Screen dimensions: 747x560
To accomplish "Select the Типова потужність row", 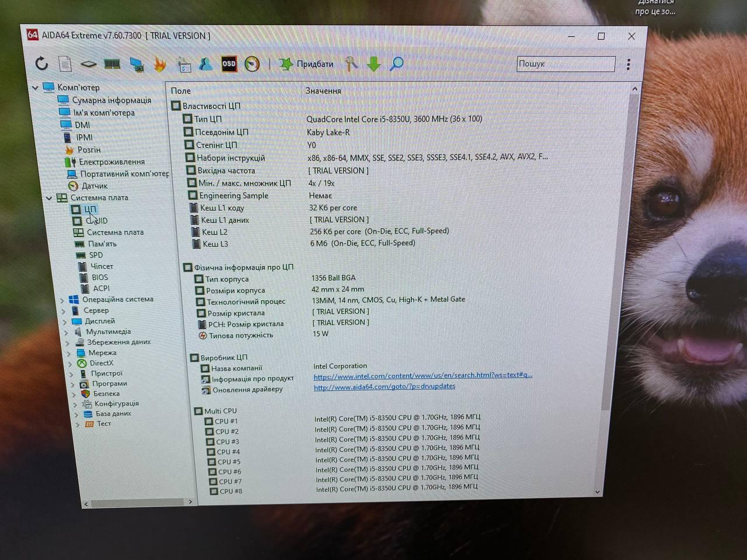I will coord(264,335).
